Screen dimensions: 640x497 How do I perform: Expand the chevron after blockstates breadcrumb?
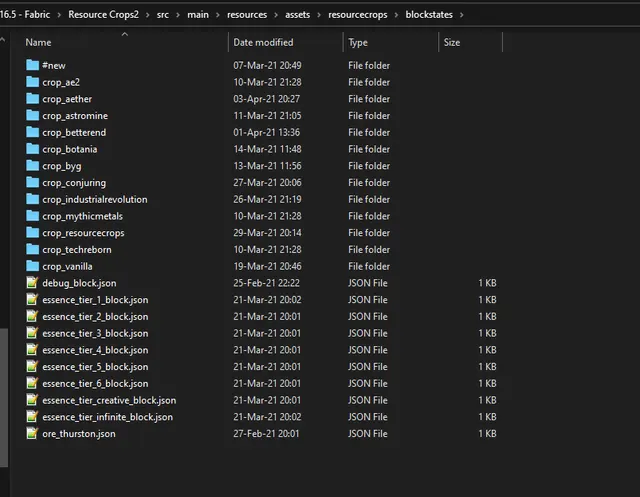pos(462,15)
